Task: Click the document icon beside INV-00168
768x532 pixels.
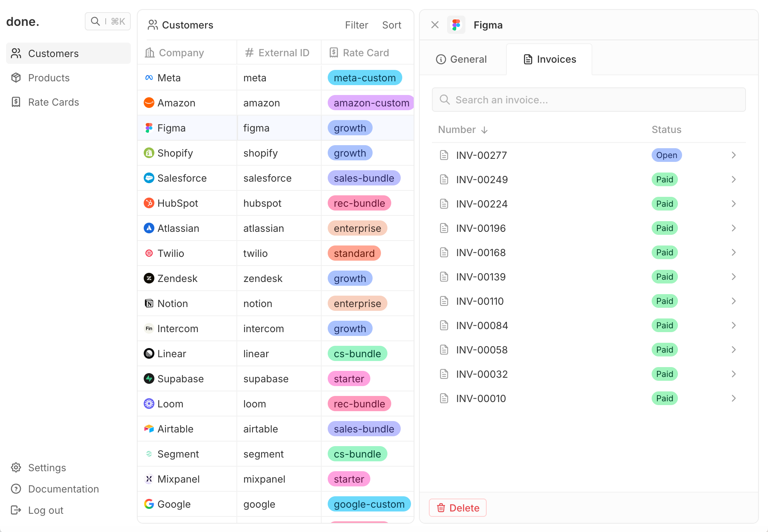Action: point(444,252)
